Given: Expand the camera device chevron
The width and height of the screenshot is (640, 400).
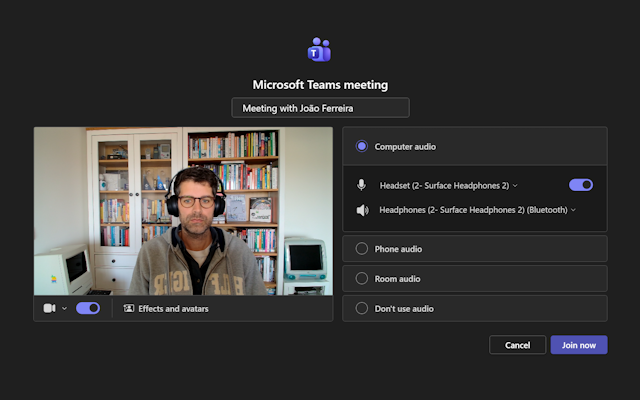Looking at the screenshot, I should tap(65, 308).
